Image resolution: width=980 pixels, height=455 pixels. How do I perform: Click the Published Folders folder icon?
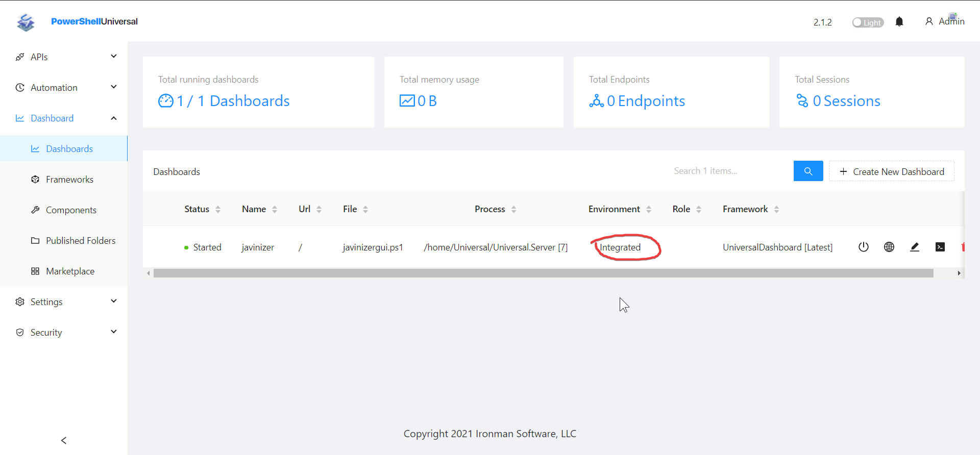(35, 240)
